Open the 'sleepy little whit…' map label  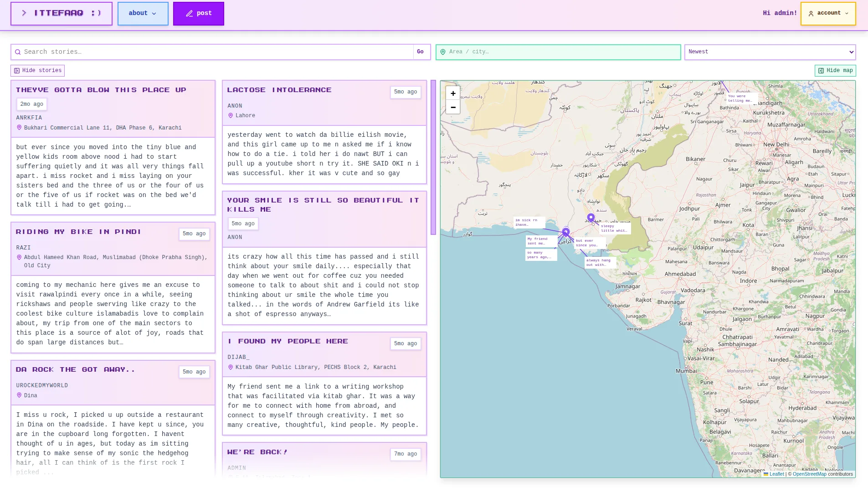(615, 228)
